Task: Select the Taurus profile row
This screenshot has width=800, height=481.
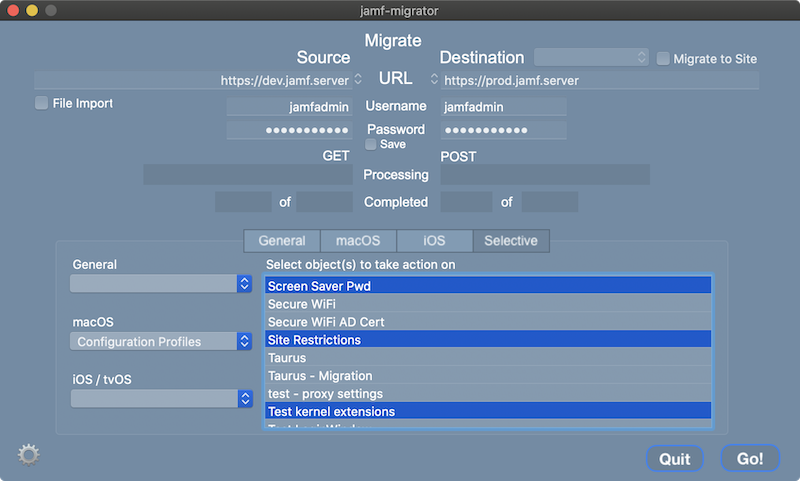Action: point(488,358)
